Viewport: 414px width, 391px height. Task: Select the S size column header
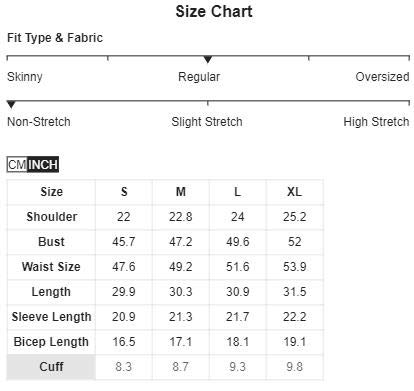124,192
